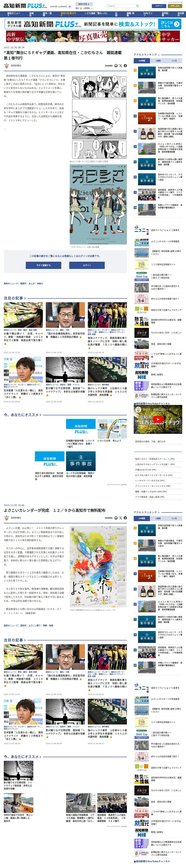Viewport: 186px width, 868px height.
Task: Open 地域別 nav menu item
Action: pyautogui.click(x=32, y=14)
